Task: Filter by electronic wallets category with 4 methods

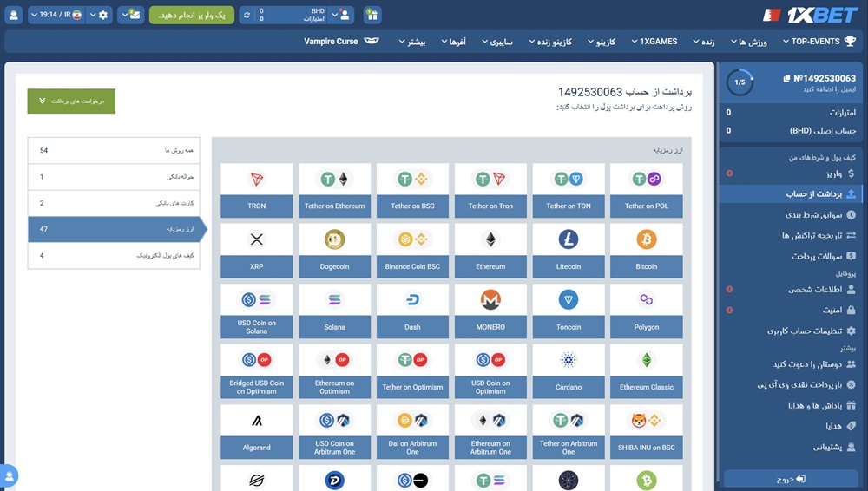Action: click(114, 256)
